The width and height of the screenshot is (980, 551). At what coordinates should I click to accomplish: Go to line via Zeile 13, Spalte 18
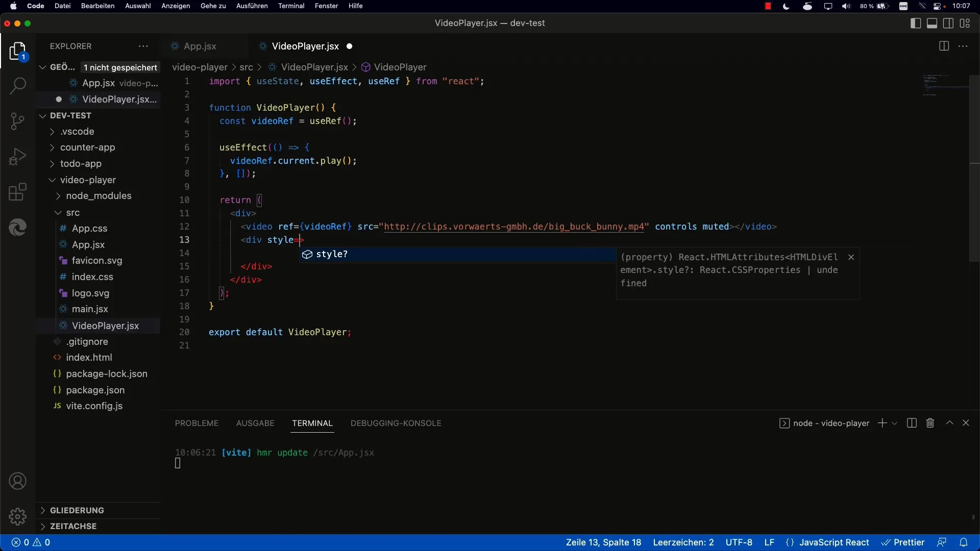[x=603, y=542]
